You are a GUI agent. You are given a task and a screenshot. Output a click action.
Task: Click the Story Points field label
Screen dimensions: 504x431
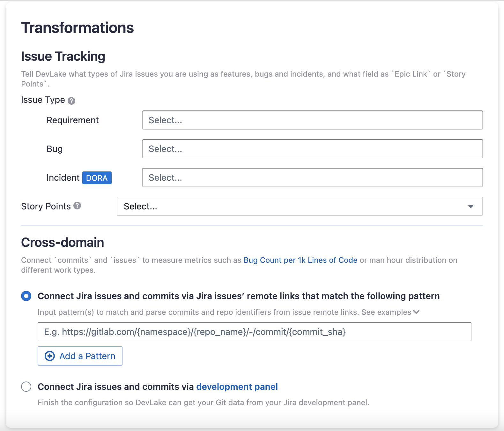pos(46,207)
